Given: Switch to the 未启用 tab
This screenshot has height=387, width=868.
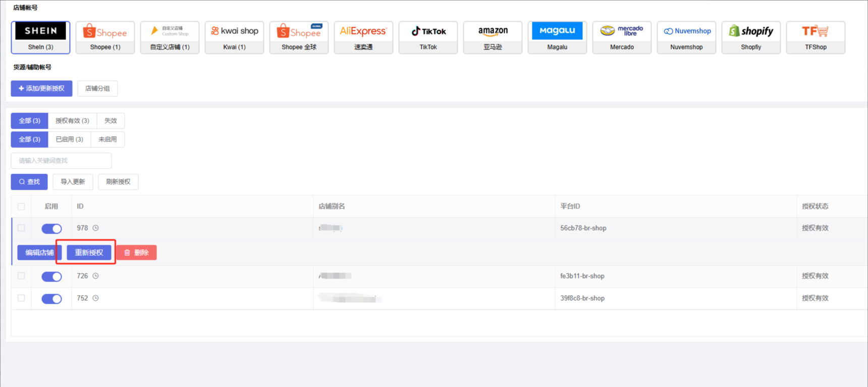Looking at the screenshot, I should point(107,139).
